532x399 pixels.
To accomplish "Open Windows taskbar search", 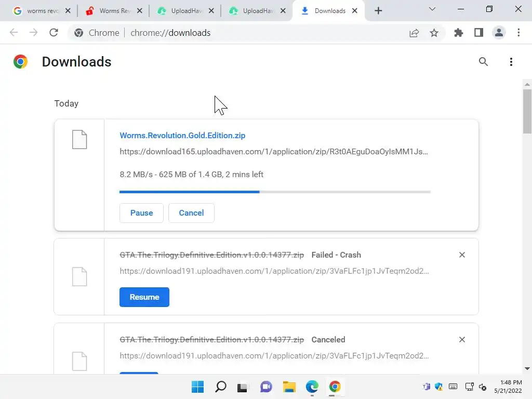I will (220, 387).
